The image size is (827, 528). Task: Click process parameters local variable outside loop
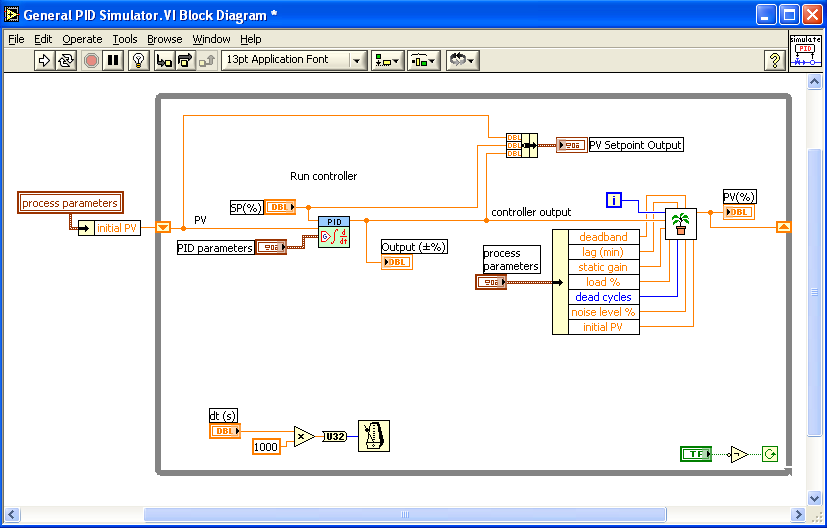[x=70, y=203]
